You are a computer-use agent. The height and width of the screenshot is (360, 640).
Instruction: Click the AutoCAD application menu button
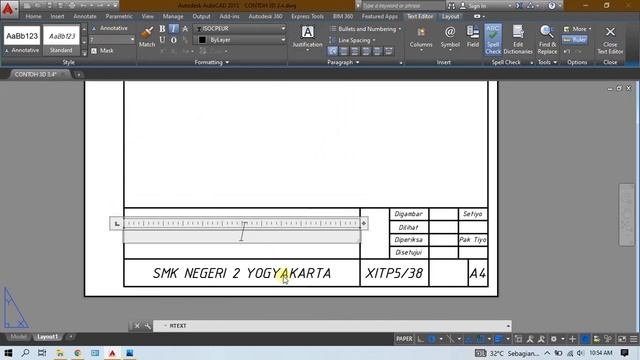click(9, 8)
